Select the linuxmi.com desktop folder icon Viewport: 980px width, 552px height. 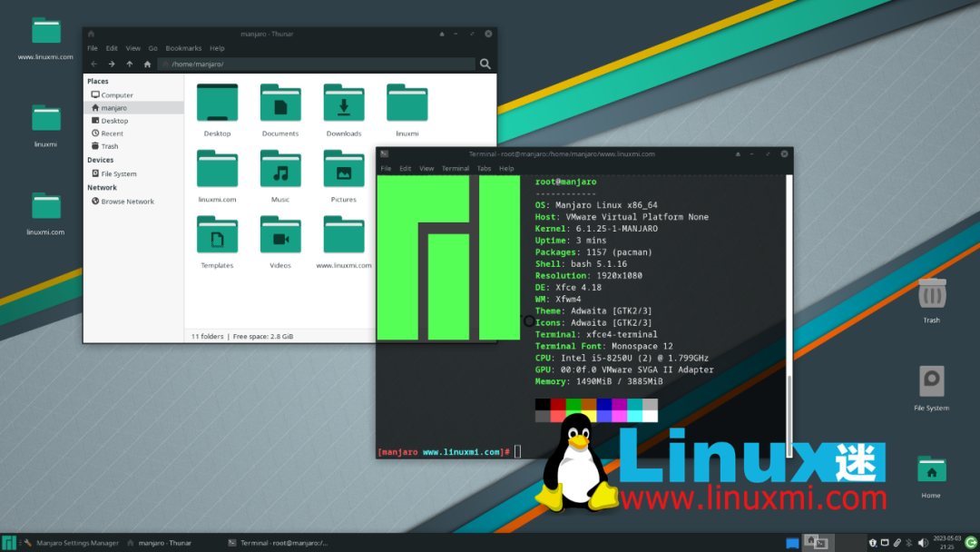pyautogui.click(x=45, y=206)
